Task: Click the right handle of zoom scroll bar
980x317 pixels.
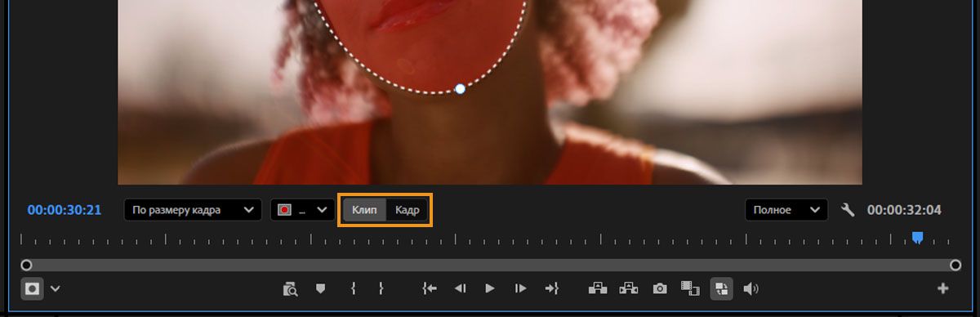Action: pos(955,265)
